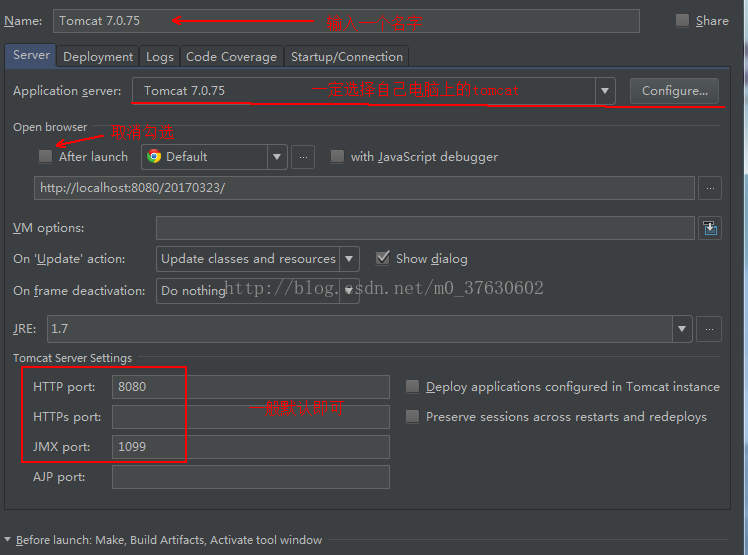Click ellipsis button next to JRE field
748x555 pixels.
pyautogui.click(x=709, y=329)
